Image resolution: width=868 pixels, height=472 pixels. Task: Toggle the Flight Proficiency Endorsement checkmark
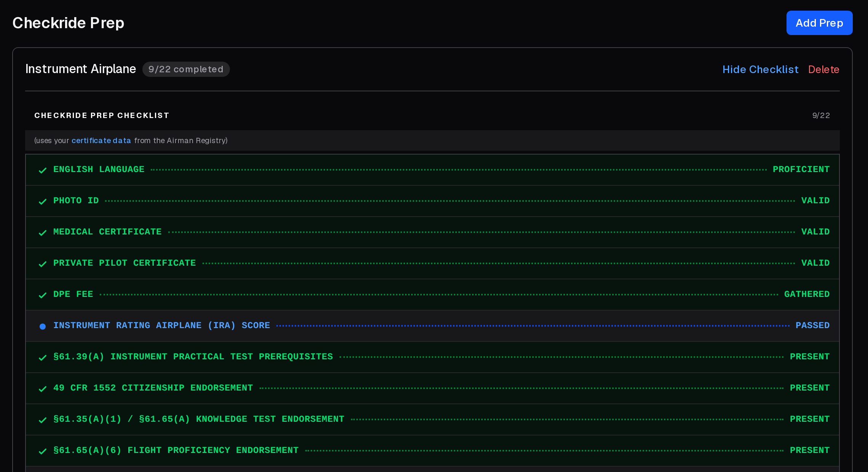43,451
